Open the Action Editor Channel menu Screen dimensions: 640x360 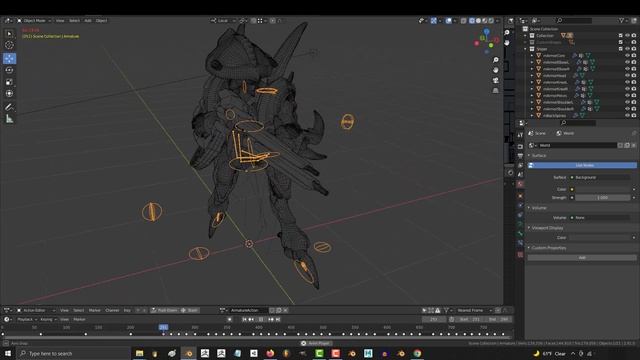[x=112, y=310]
